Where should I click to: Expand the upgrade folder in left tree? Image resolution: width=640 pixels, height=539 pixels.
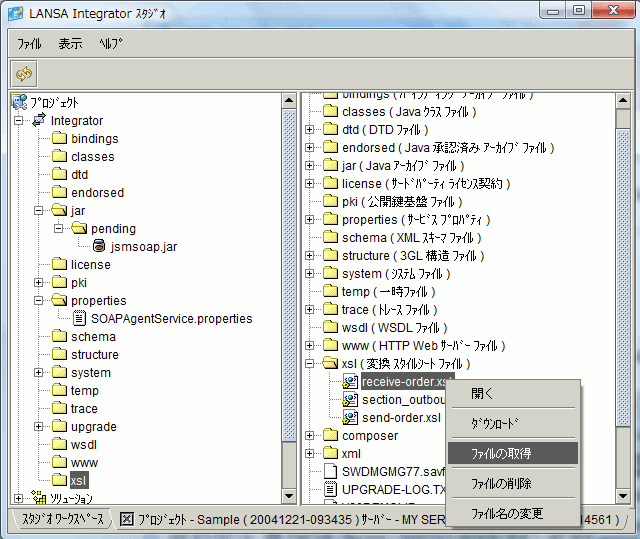[38, 427]
